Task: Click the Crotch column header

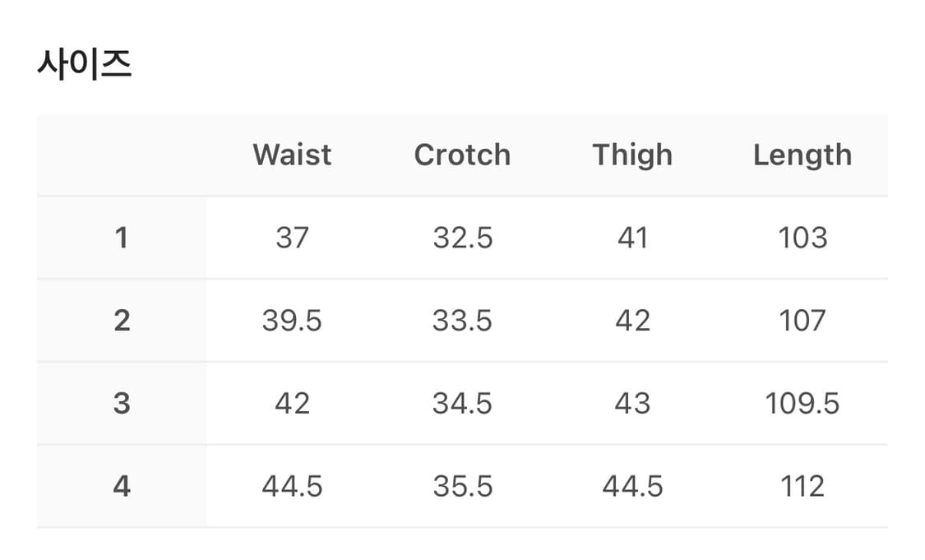Action: tap(462, 155)
